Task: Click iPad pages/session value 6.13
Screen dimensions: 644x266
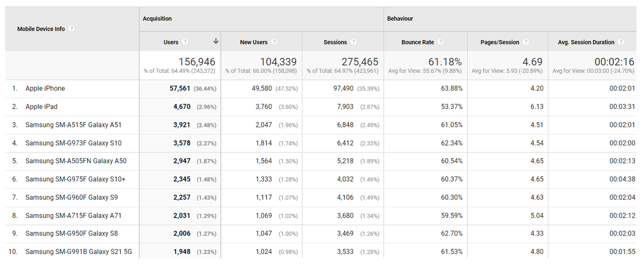Action: pyautogui.click(x=537, y=106)
